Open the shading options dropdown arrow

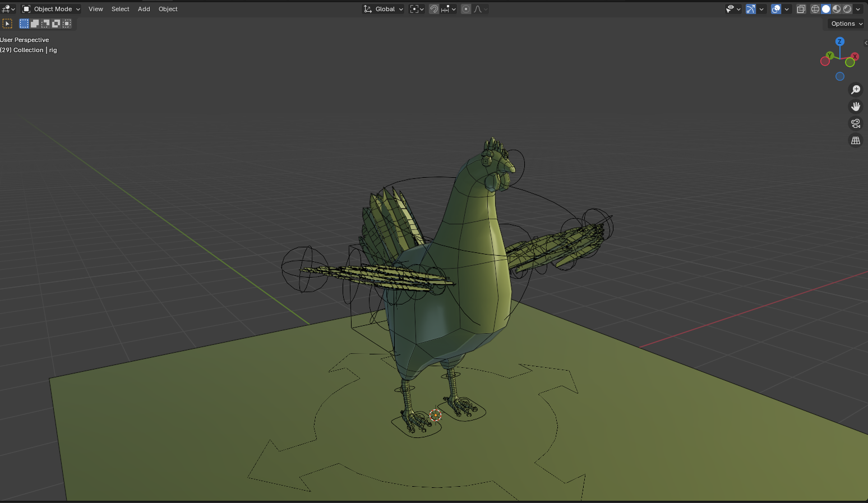(858, 9)
